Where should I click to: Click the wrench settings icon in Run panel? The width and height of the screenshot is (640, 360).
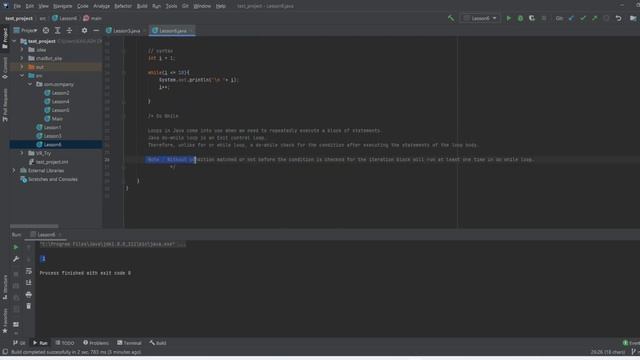(x=16, y=259)
